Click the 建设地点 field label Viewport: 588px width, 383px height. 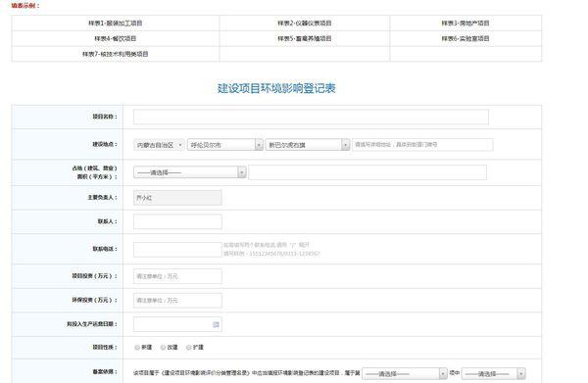tap(105, 144)
